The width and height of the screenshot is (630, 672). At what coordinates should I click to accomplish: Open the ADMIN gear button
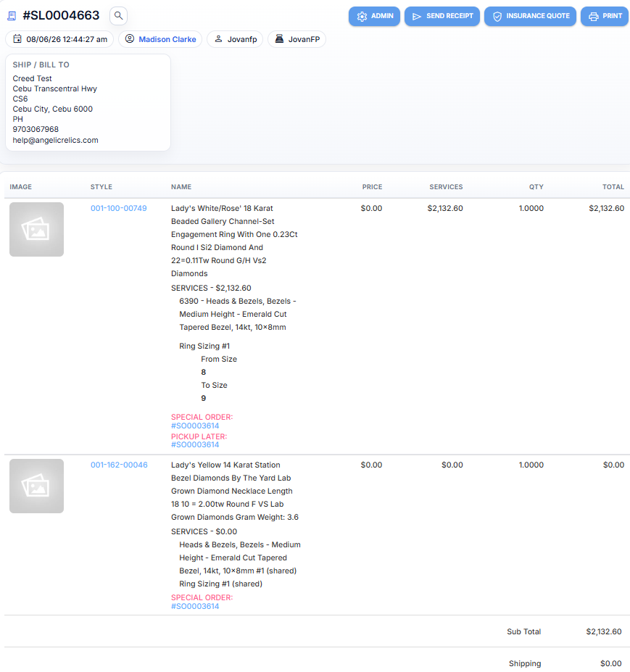pyautogui.click(x=374, y=16)
